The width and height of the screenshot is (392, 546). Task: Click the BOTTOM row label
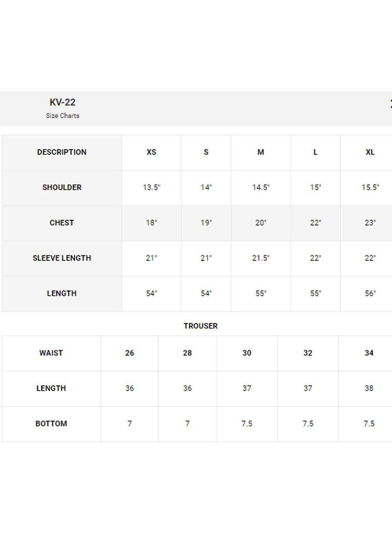click(x=51, y=424)
